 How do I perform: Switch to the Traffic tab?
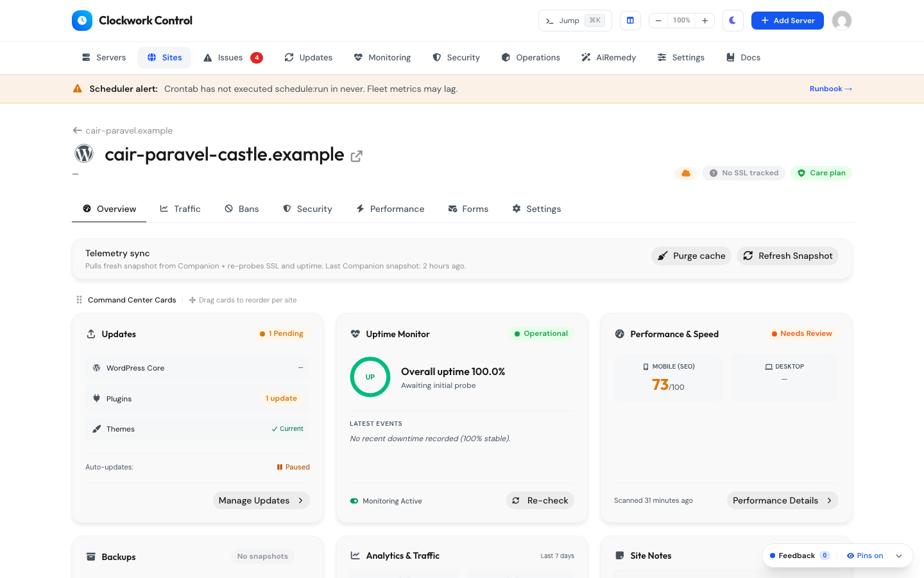pos(180,209)
